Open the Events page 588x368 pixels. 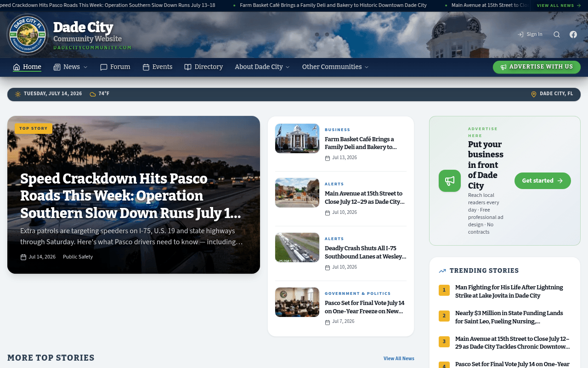click(158, 67)
